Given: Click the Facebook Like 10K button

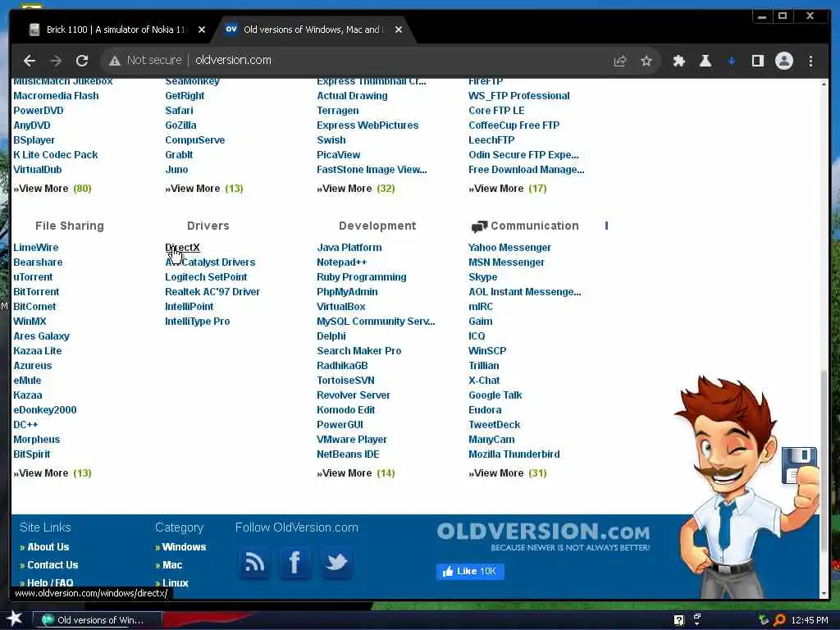Looking at the screenshot, I should (x=470, y=571).
